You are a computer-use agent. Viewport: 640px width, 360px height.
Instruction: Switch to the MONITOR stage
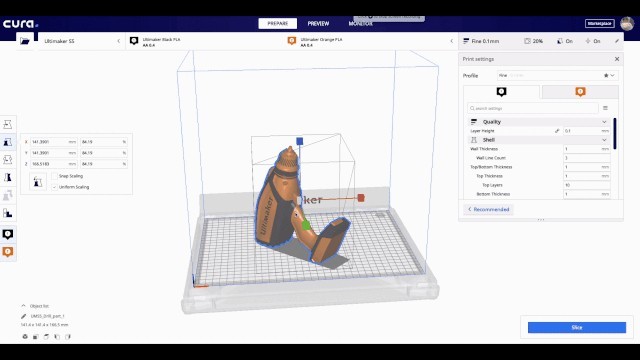tap(360, 24)
